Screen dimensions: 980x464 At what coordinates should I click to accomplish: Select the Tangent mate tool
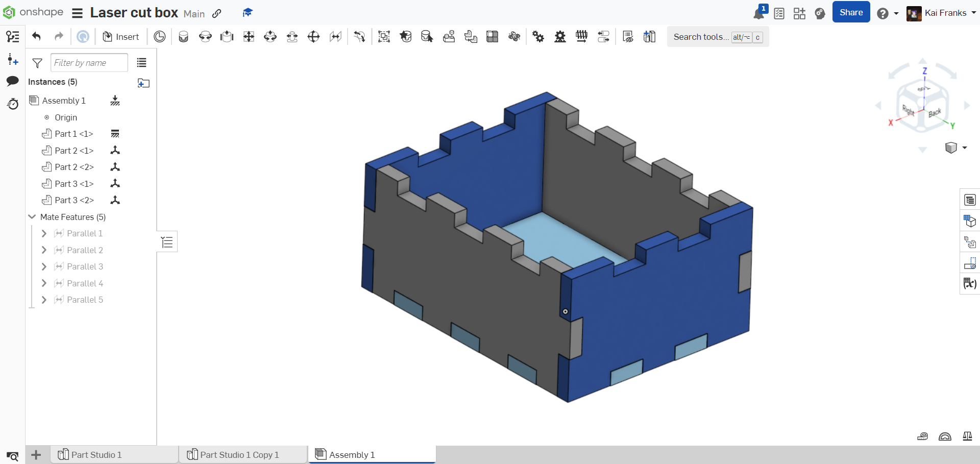(x=359, y=37)
